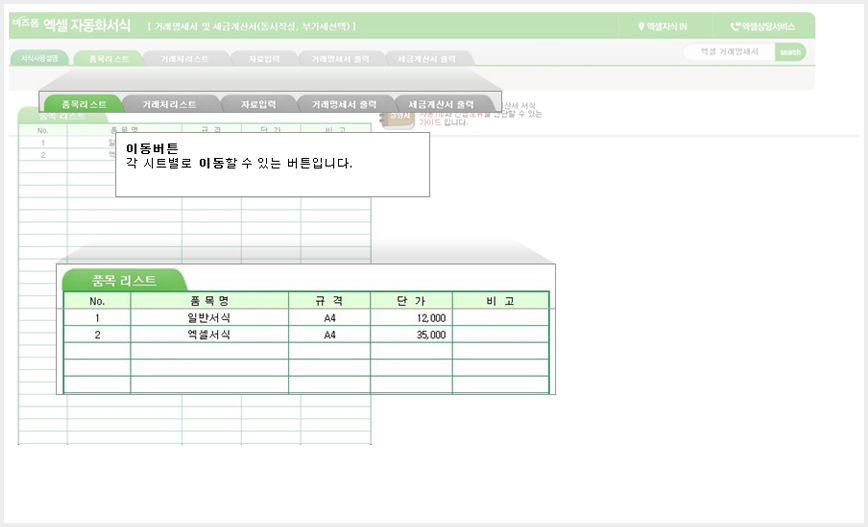
Task: Switch to faded 품목리스트 tab in top row
Action: pyautogui.click(x=109, y=59)
